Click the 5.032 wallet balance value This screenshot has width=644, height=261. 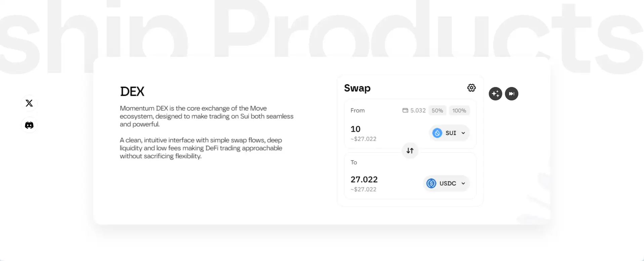pyautogui.click(x=418, y=111)
